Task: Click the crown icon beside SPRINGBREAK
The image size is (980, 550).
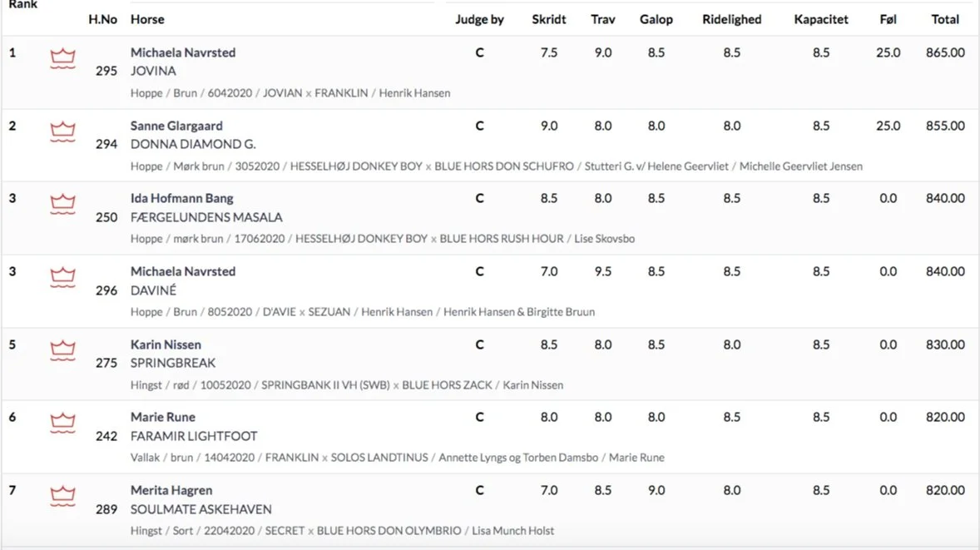Action: (62, 350)
